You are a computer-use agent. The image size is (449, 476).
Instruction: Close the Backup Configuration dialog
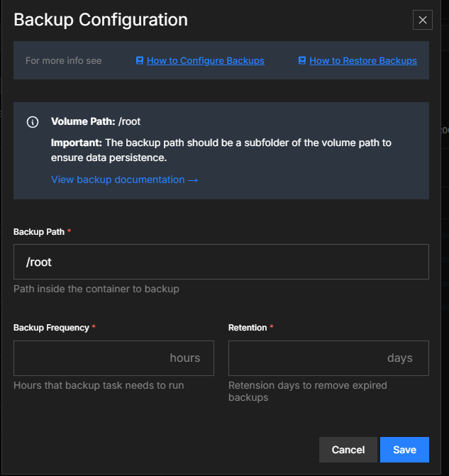pyautogui.click(x=422, y=20)
